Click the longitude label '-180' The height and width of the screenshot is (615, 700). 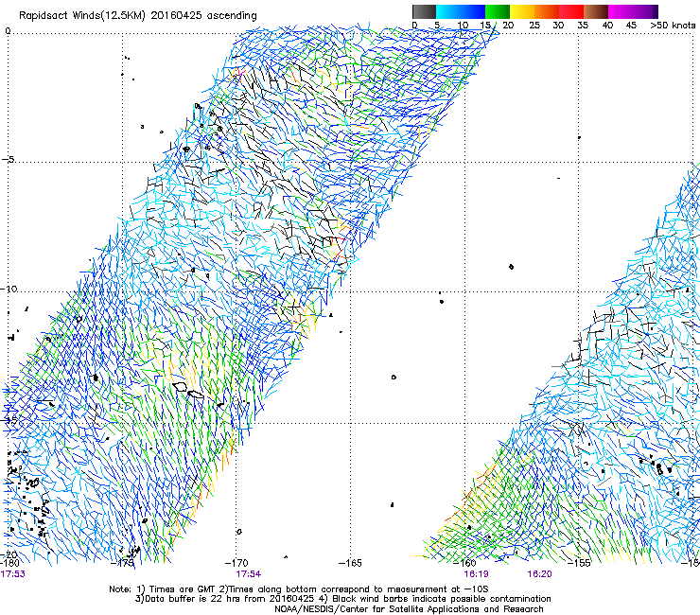pyautogui.click(x=9, y=563)
